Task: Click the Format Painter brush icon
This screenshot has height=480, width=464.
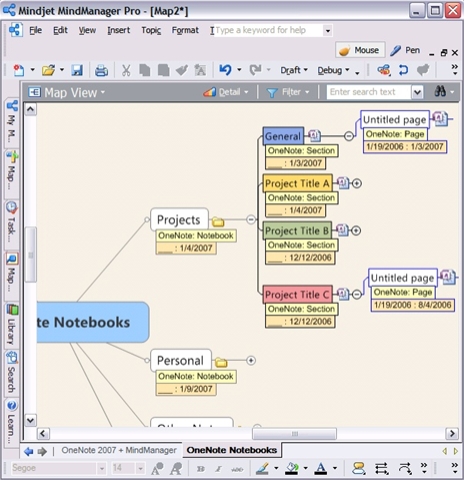Action: tap(182, 70)
